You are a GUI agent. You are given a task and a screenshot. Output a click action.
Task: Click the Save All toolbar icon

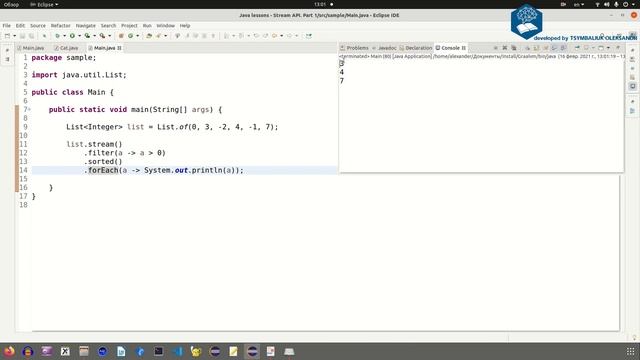31,36
